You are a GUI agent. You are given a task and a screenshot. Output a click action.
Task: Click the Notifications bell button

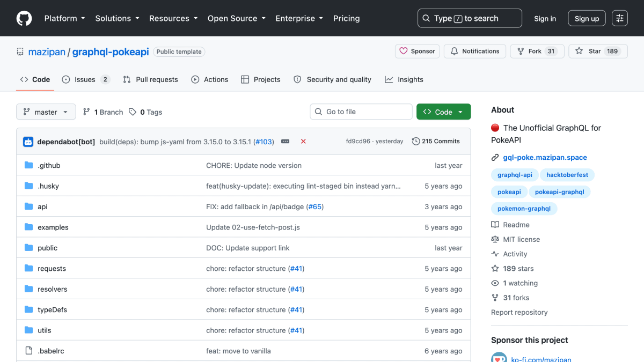coord(475,51)
